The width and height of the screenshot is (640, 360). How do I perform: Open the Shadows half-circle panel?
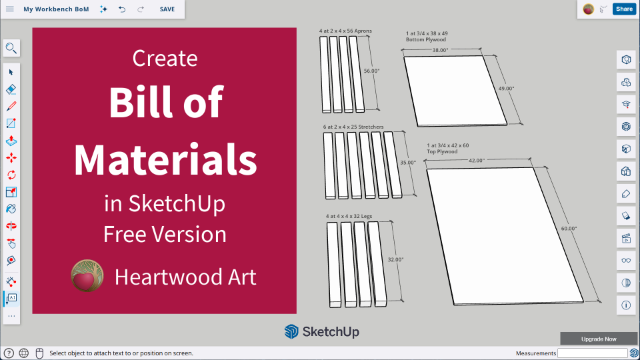click(626, 283)
